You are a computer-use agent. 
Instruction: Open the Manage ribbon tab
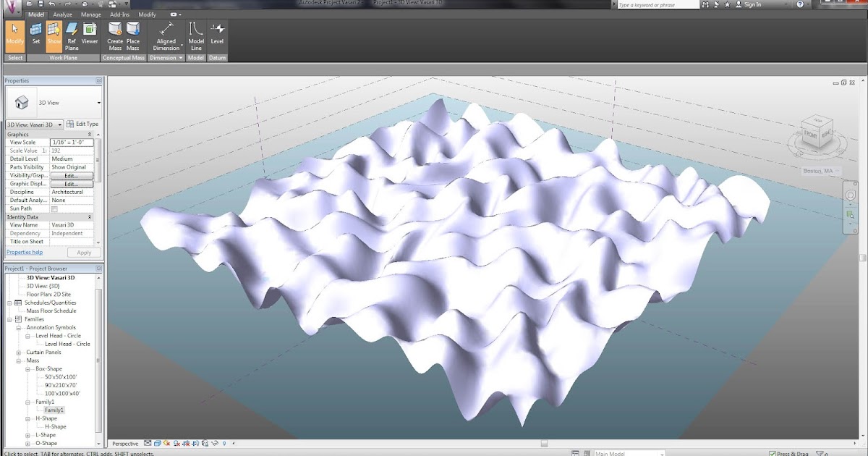[90, 14]
